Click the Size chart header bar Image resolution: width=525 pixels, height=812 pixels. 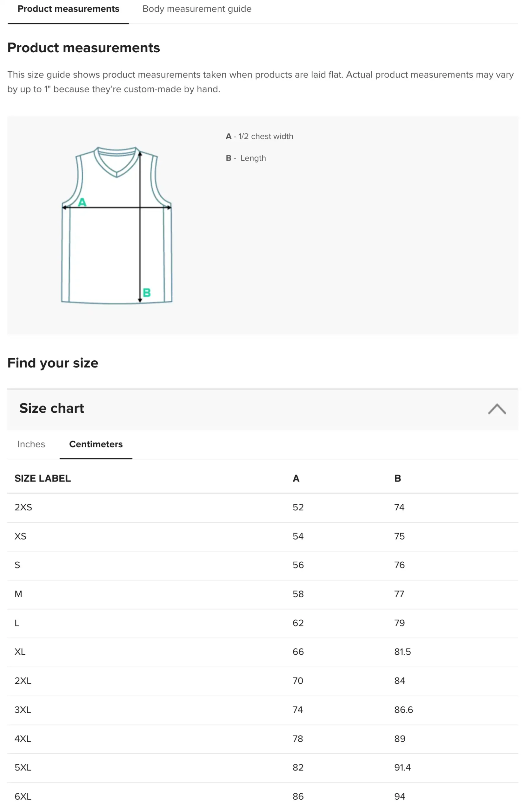[262, 409]
